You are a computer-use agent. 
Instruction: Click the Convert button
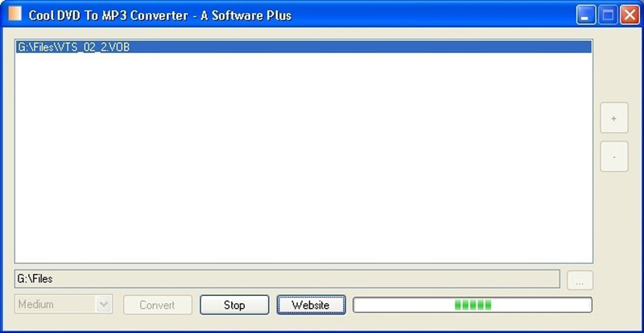coord(158,305)
